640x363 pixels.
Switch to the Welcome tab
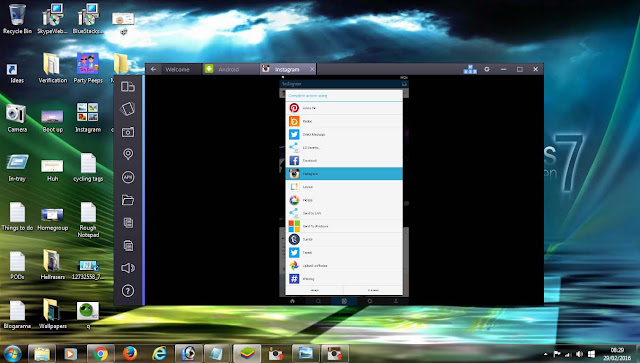[177, 69]
